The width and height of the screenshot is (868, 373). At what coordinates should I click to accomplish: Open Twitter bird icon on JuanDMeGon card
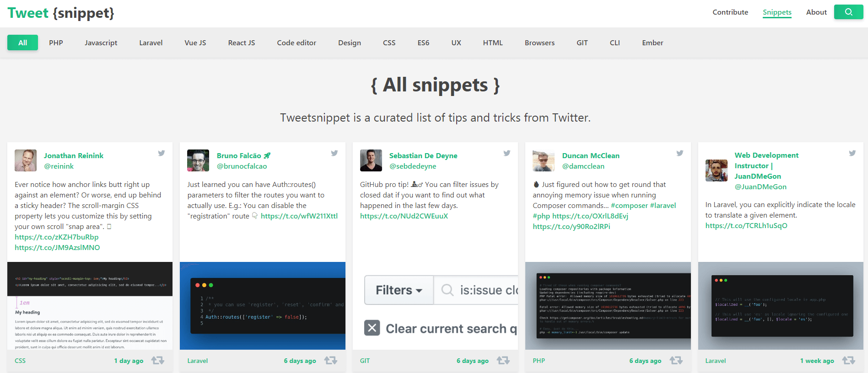[x=852, y=153]
